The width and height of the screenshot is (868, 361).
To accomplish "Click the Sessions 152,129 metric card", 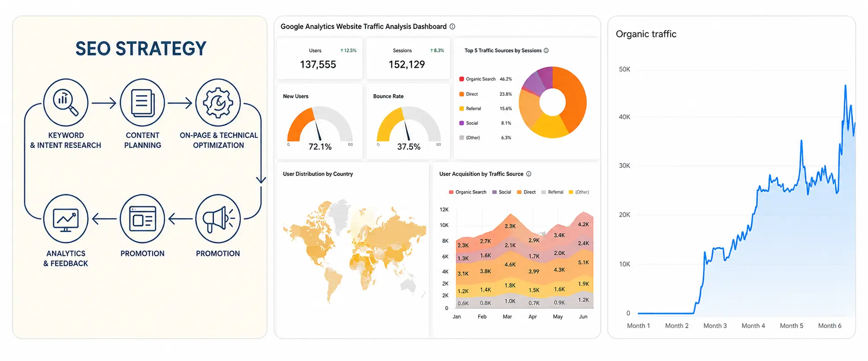I will (x=407, y=59).
